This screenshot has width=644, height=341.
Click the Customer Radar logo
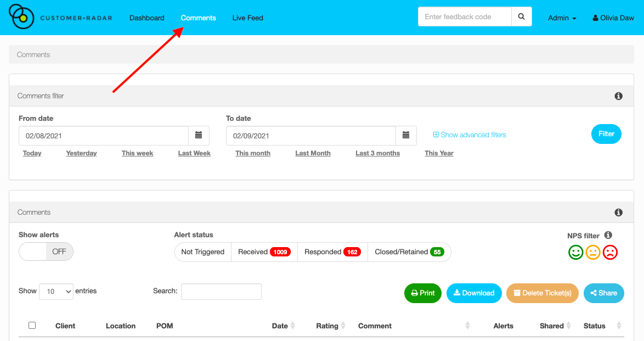60,17
